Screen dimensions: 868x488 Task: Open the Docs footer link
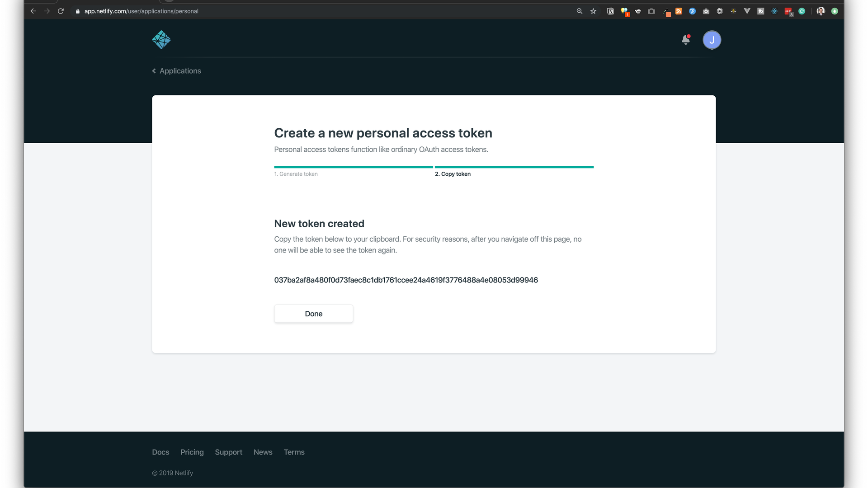160,452
